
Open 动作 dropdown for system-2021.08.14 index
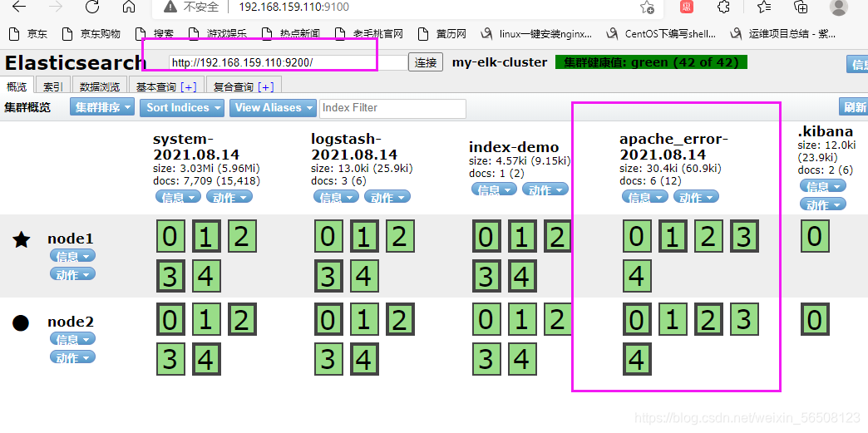(x=229, y=197)
